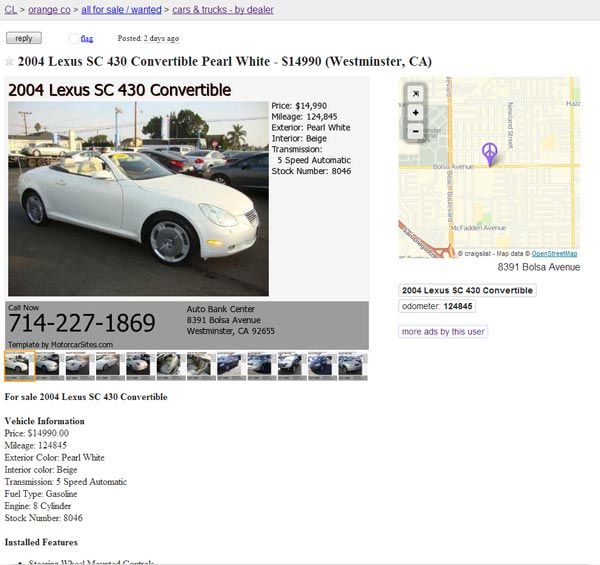
Task: Open orange co breadcrumb link
Action: (x=49, y=10)
